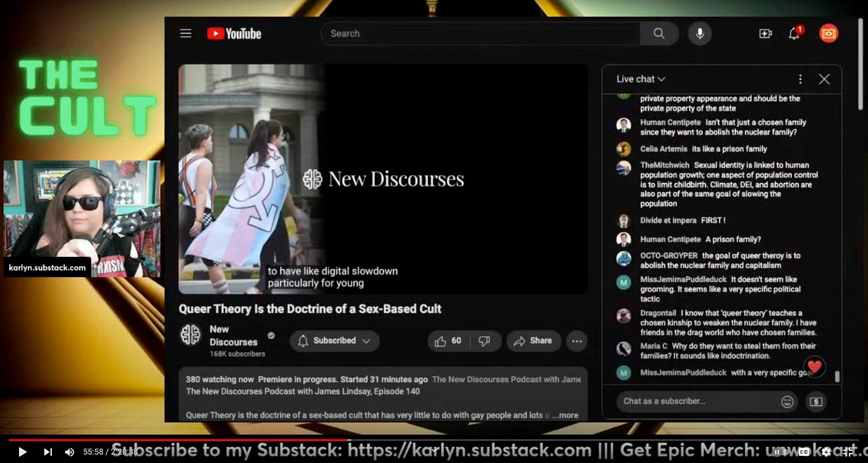Click the 168K subscribers text
The image size is (868, 463).
coord(237,354)
